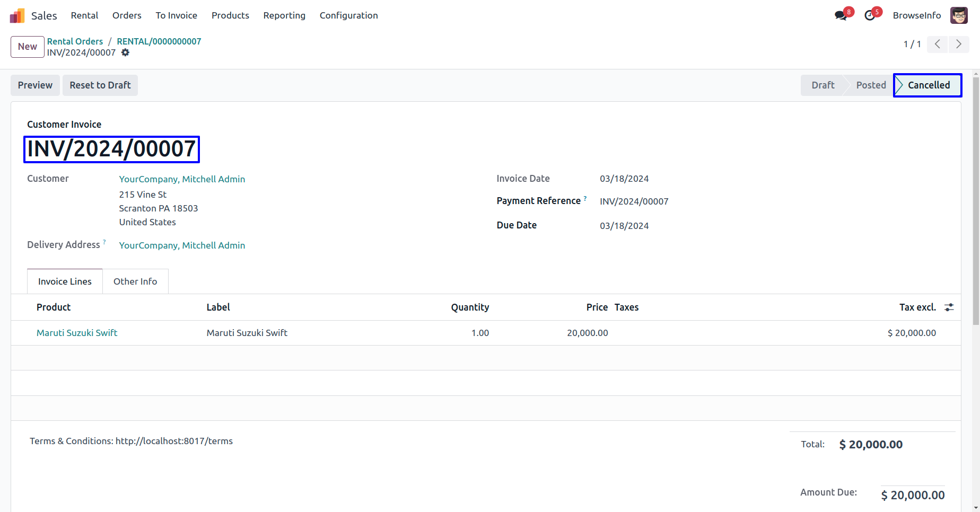Screen dimensions: 980x512
Task: Open the gear actions menu for the invoice
Action: coord(125,52)
